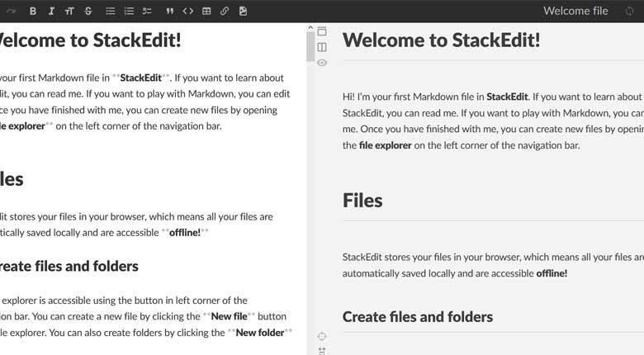
Task: Toggle the navigation bar button
Action: (322, 31)
